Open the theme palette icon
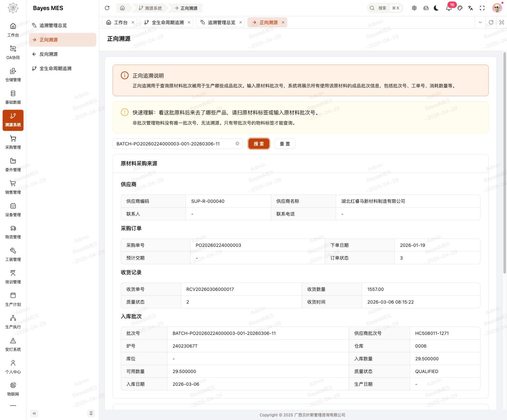The height and width of the screenshot is (420, 507). coord(460,8)
